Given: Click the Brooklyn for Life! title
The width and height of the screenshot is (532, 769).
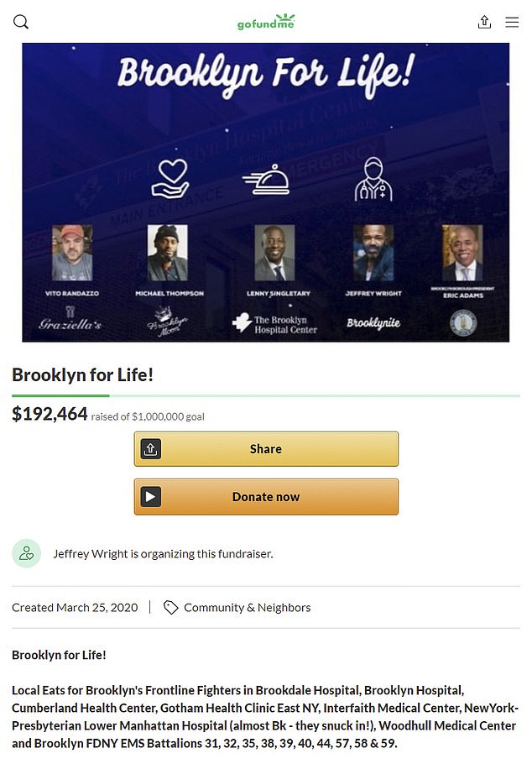Looking at the screenshot, I should [82, 375].
